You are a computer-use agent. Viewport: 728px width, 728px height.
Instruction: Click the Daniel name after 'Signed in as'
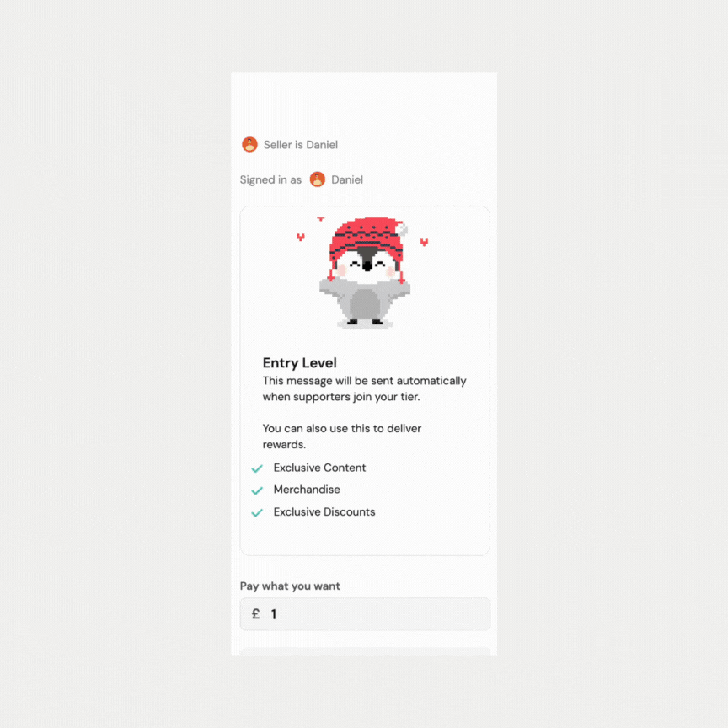[347, 179]
